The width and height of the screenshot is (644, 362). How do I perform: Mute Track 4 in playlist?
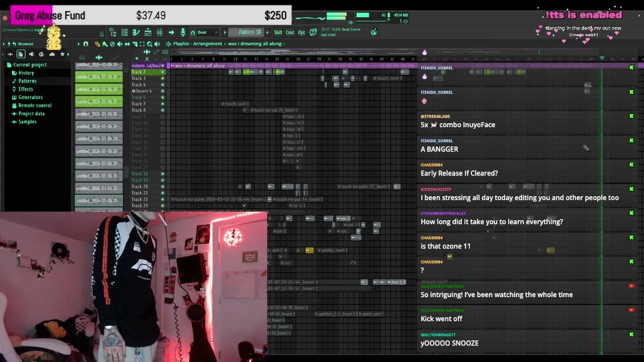click(x=163, y=84)
